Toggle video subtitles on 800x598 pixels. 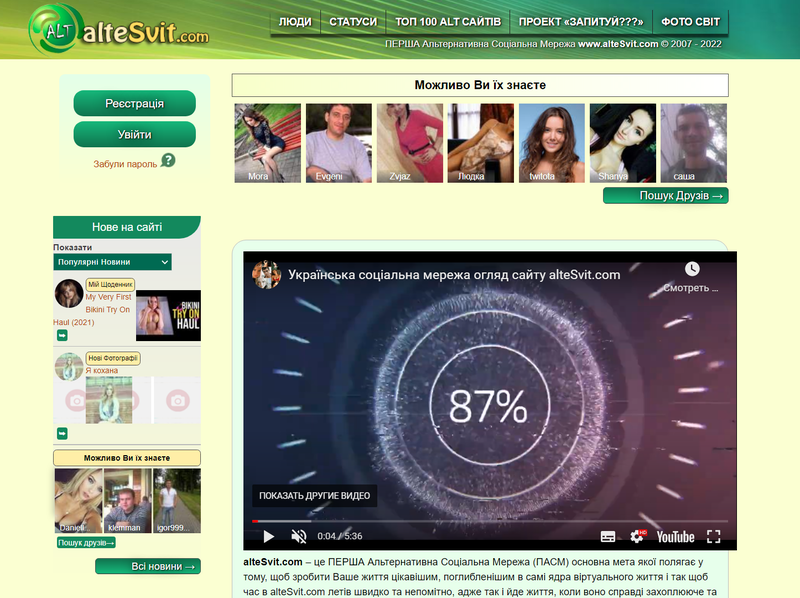click(x=607, y=536)
